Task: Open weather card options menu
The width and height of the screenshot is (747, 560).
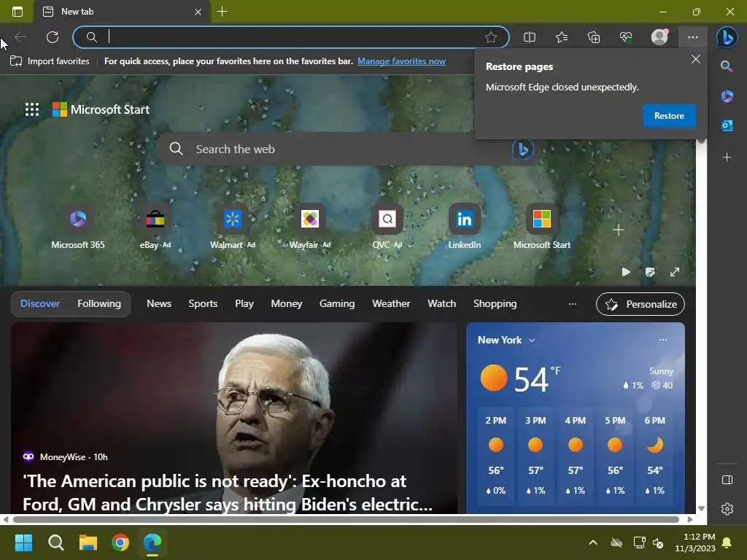Action: (662, 340)
